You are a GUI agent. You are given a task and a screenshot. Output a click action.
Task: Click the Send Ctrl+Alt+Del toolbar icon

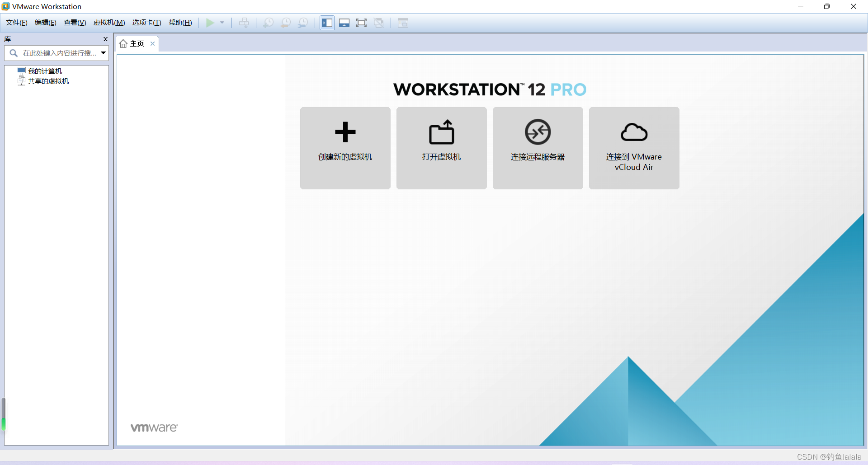(x=244, y=23)
